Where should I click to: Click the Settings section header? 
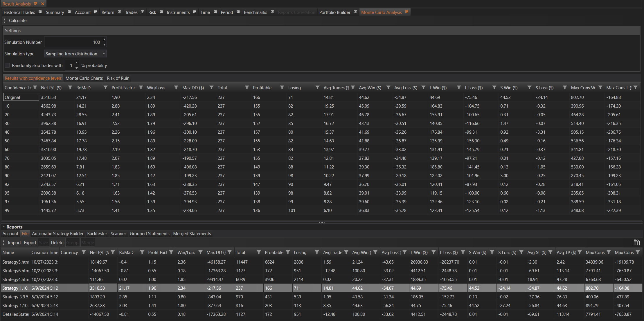click(13, 30)
